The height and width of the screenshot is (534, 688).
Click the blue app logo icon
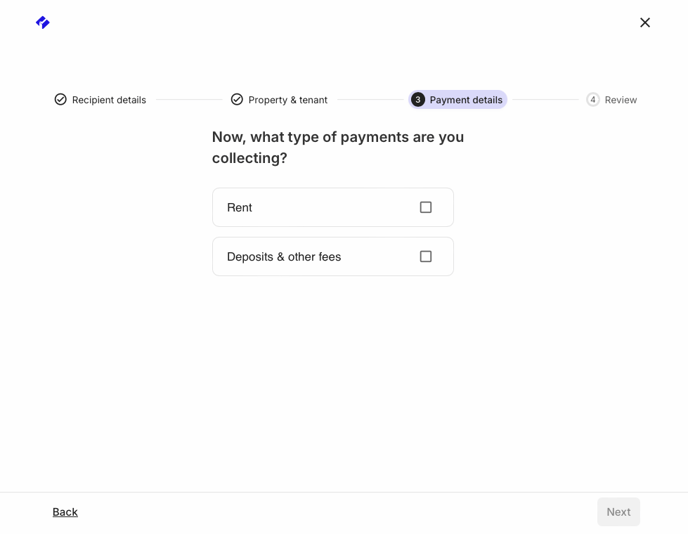[43, 22]
